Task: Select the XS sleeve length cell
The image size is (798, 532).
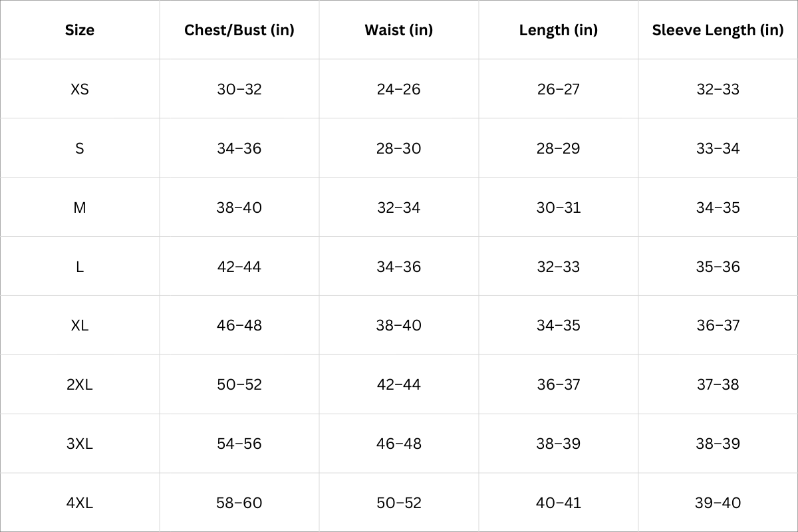Action: (x=718, y=89)
